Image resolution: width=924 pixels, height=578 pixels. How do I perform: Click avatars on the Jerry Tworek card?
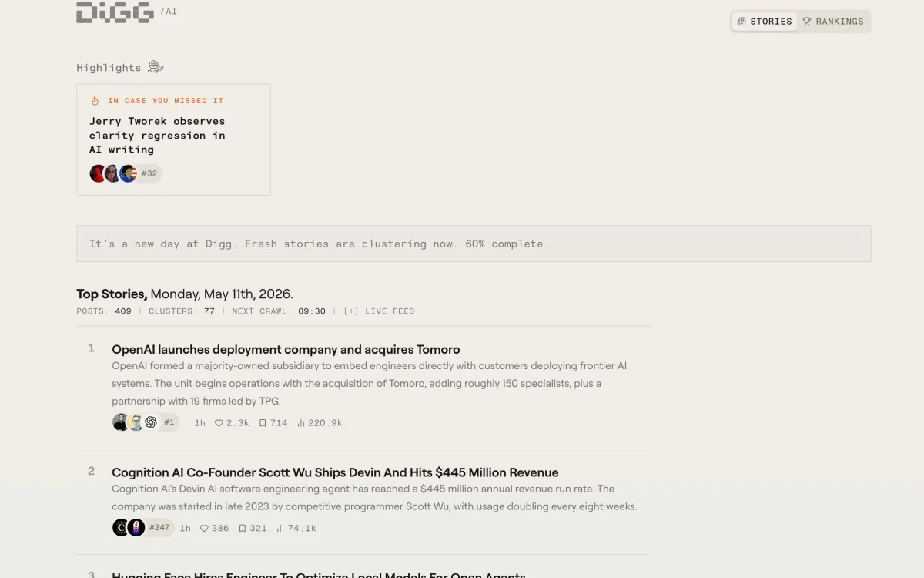113,173
